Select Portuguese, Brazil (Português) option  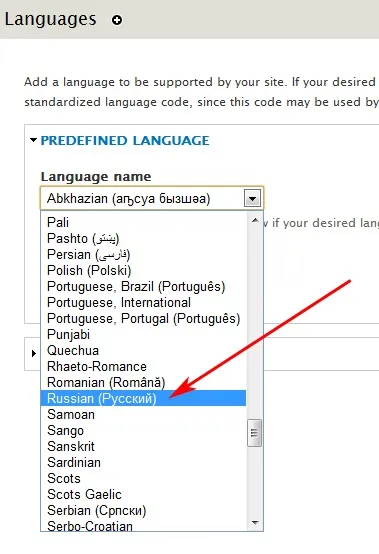click(x=143, y=287)
